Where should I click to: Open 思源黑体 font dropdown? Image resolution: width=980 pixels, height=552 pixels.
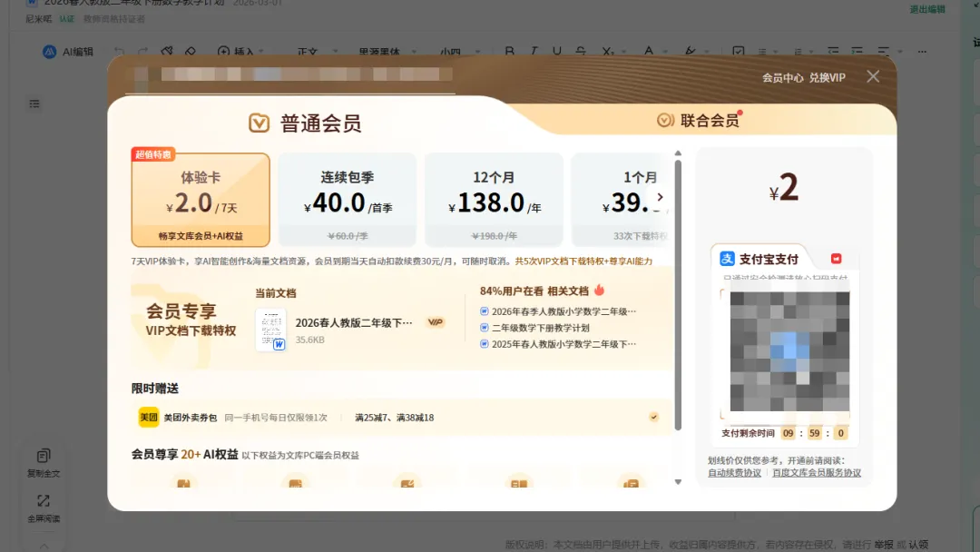(387, 51)
